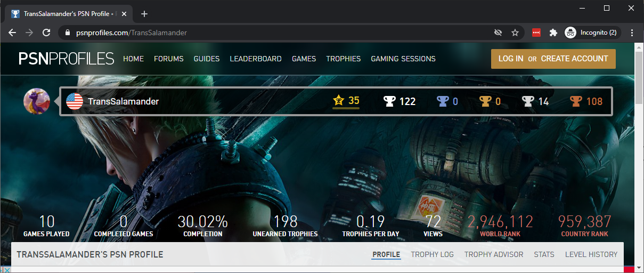Screen dimensions: 644x273
Task: Click the PSNProfiles site logo
Action: click(x=66, y=59)
